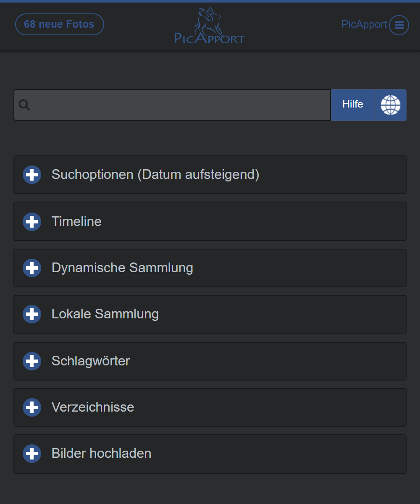The height and width of the screenshot is (504, 420).
Task: Click the plus icon beside Verzeichnisse
Action: pyautogui.click(x=32, y=407)
